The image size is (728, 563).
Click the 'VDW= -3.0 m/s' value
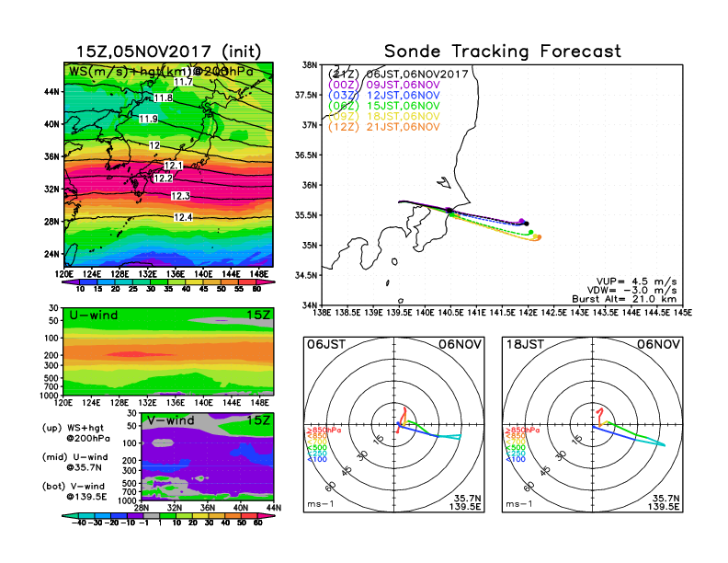[x=631, y=290]
